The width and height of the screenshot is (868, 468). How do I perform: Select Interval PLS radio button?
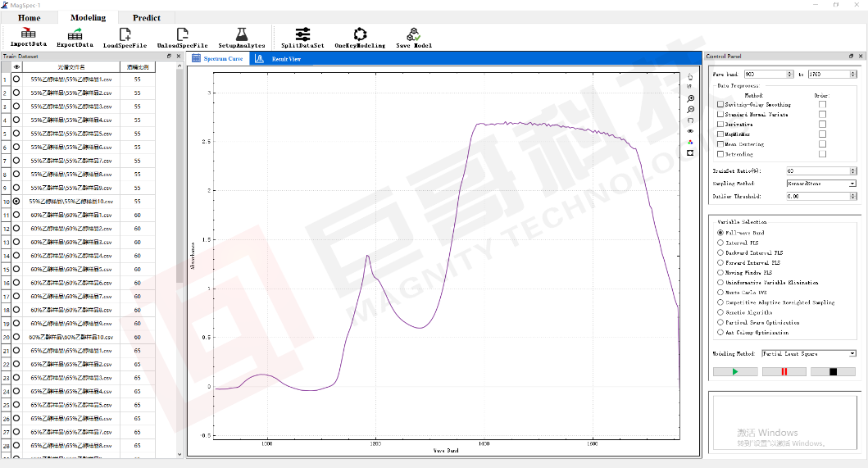tap(720, 243)
